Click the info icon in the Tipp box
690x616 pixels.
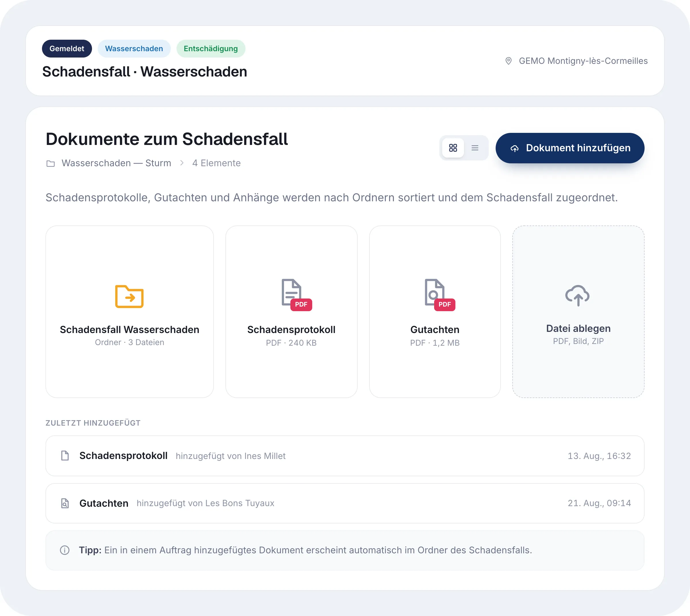(65, 550)
